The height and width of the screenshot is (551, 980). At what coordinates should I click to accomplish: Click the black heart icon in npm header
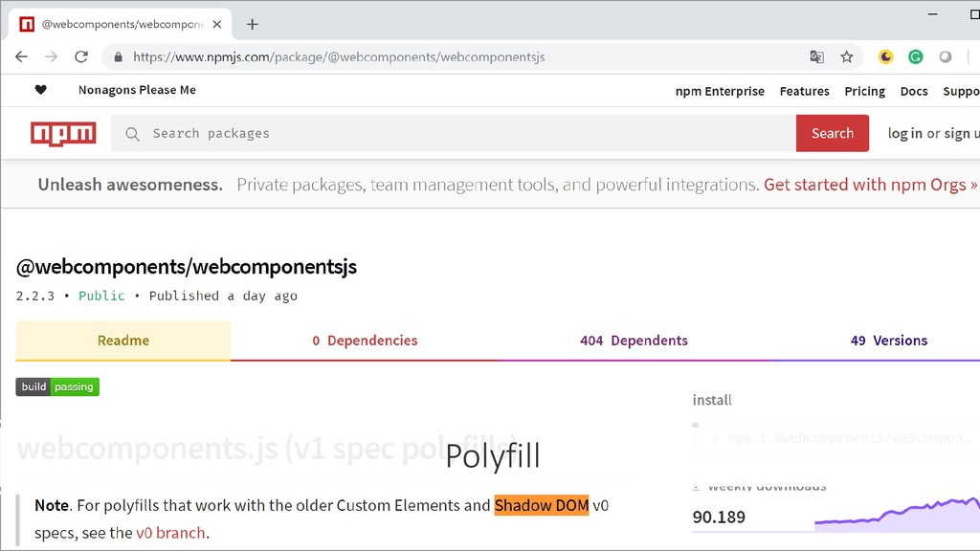tap(40, 90)
